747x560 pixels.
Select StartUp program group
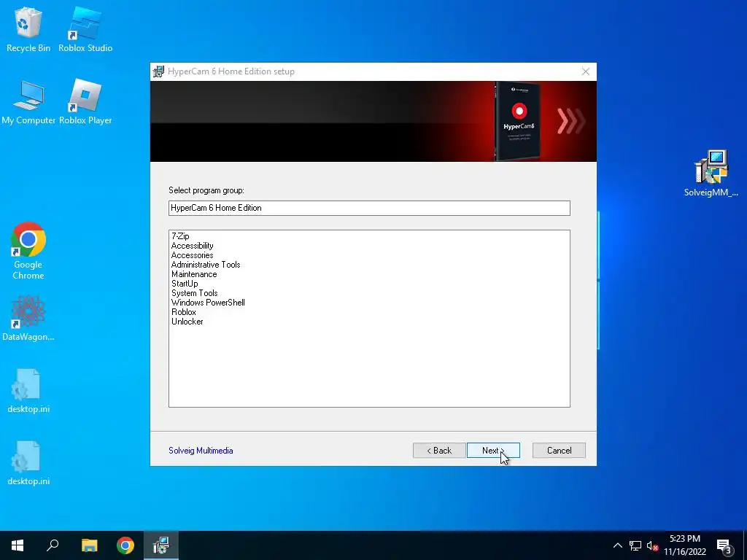[x=185, y=284]
